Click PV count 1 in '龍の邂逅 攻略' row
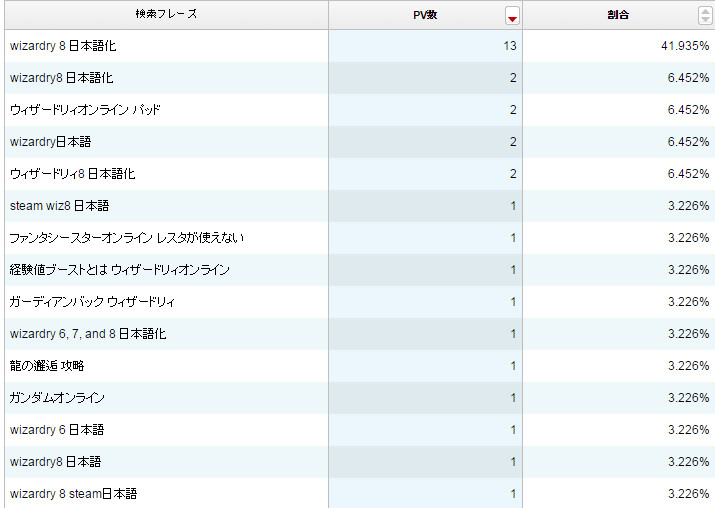 [513, 366]
